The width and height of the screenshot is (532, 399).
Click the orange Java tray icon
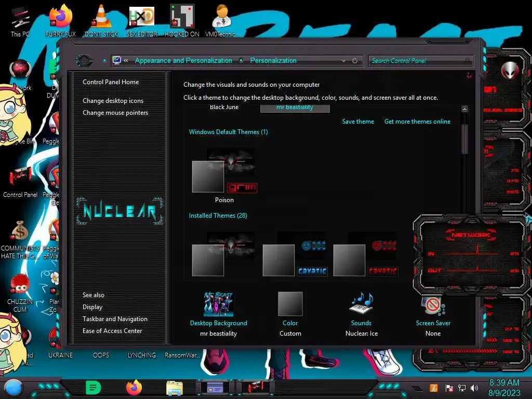(434, 388)
